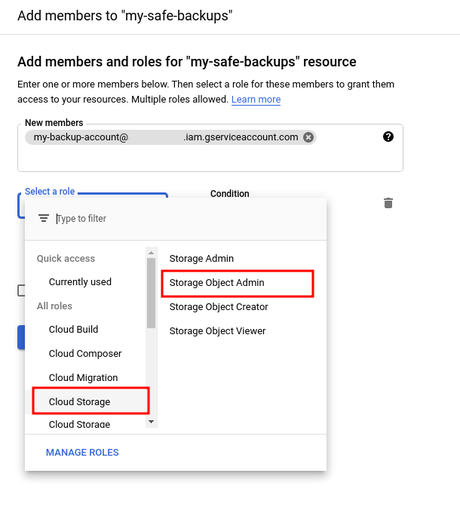Select Currently used under Quick access

pos(80,282)
